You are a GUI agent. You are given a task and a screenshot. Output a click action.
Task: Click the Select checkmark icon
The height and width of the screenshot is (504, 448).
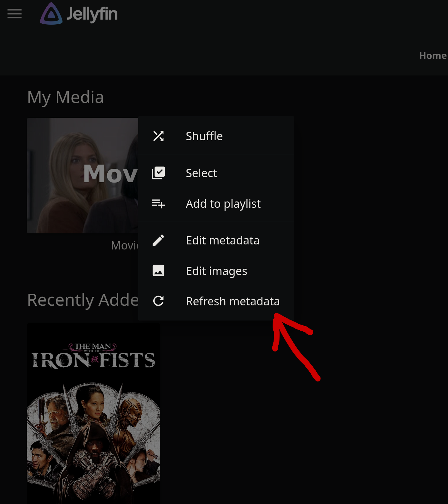point(158,173)
